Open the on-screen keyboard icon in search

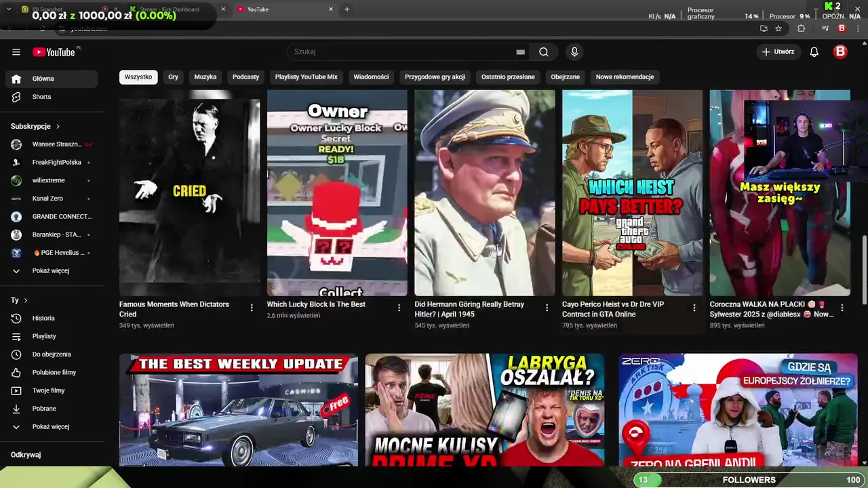[520, 52]
